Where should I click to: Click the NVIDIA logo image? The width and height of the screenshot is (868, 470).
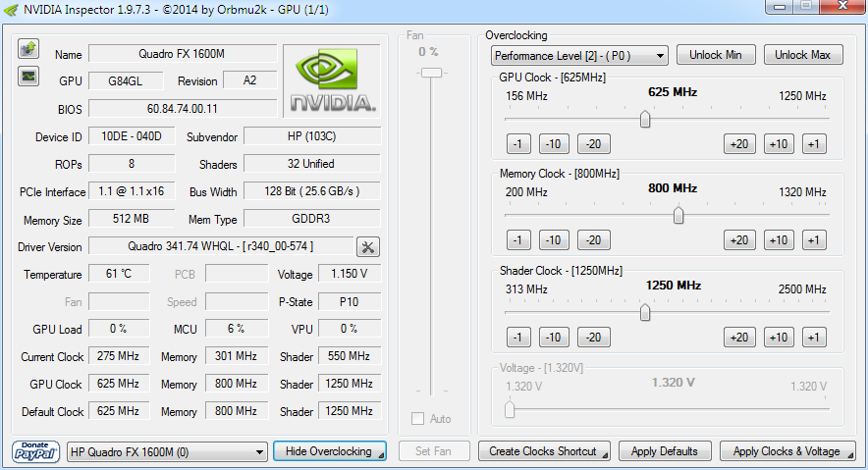click(x=332, y=80)
